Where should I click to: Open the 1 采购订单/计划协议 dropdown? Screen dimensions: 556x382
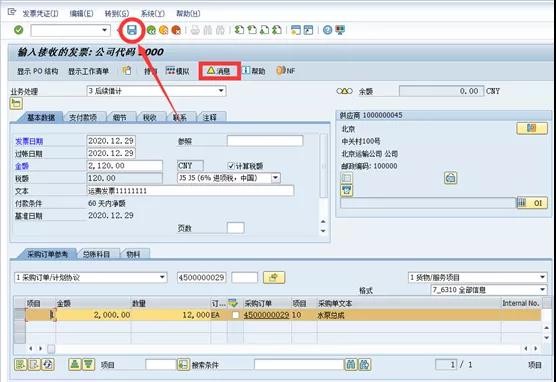coord(162,277)
